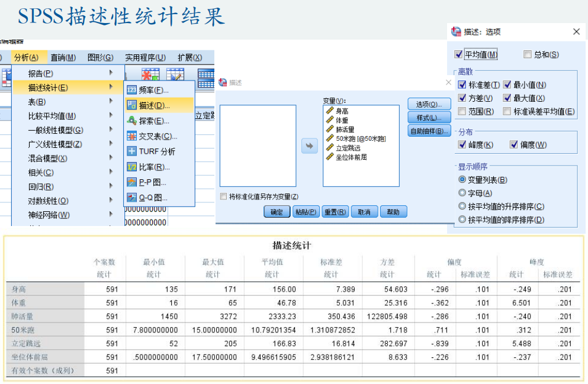The height and width of the screenshot is (384, 588).
Task: Click the 自助抽样(B) bootstrap button
Action: 429,131
